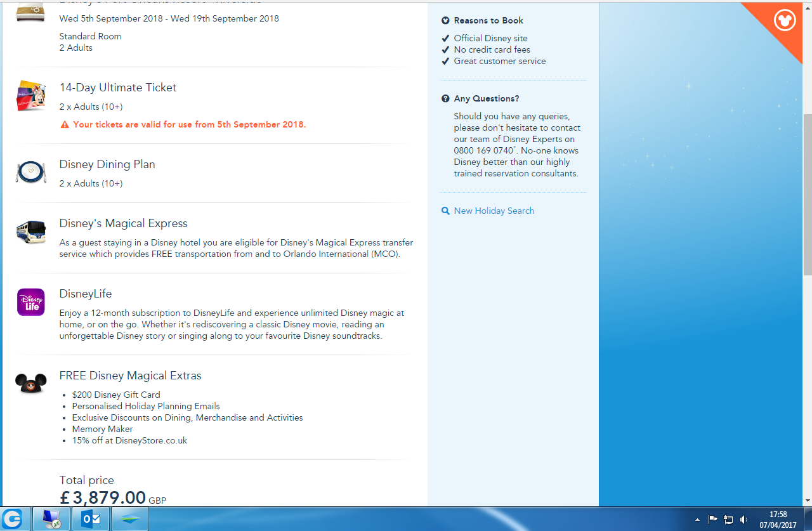Click the Great customer service text

click(500, 61)
